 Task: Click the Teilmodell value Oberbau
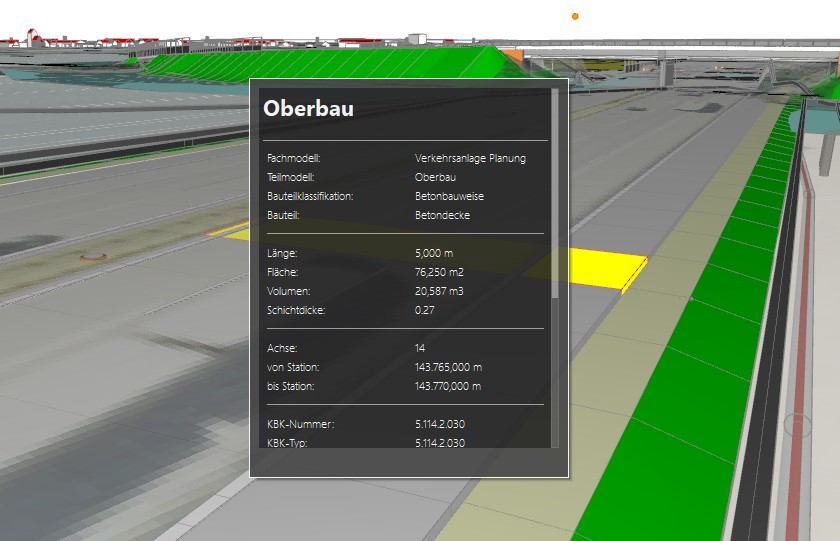435,177
